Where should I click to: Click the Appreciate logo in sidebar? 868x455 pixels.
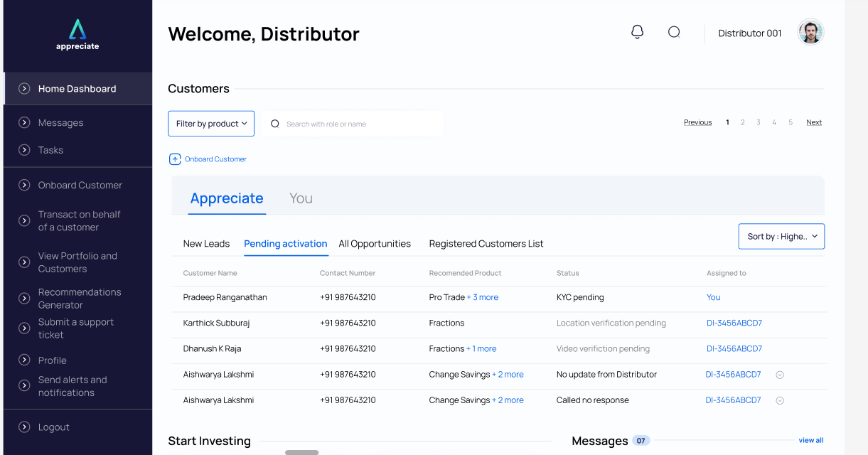coord(77,34)
